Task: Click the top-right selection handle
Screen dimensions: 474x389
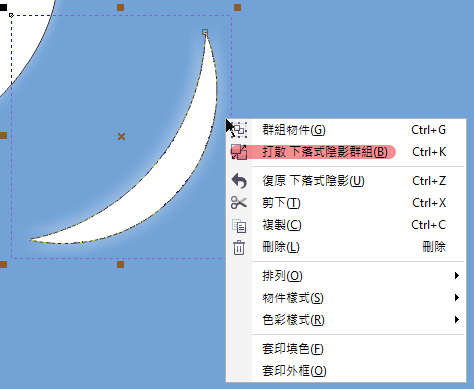Action: pos(237,7)
